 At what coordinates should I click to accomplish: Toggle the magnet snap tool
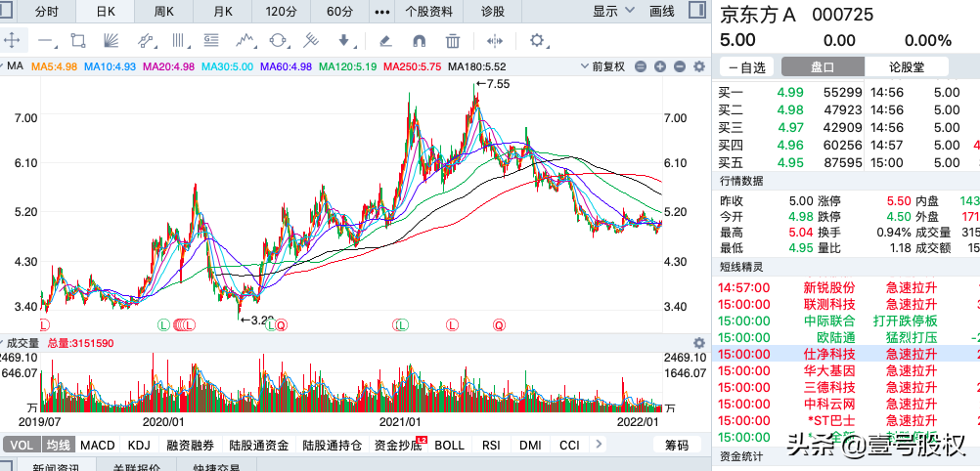pyautogui.click(x=419, y=41)
